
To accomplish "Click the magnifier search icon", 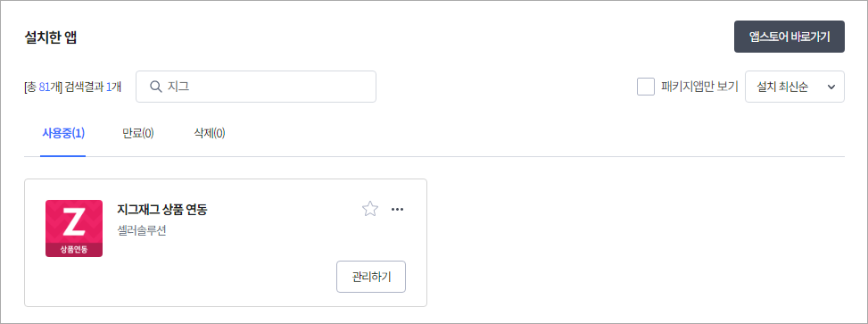I will tap(156, 87).
